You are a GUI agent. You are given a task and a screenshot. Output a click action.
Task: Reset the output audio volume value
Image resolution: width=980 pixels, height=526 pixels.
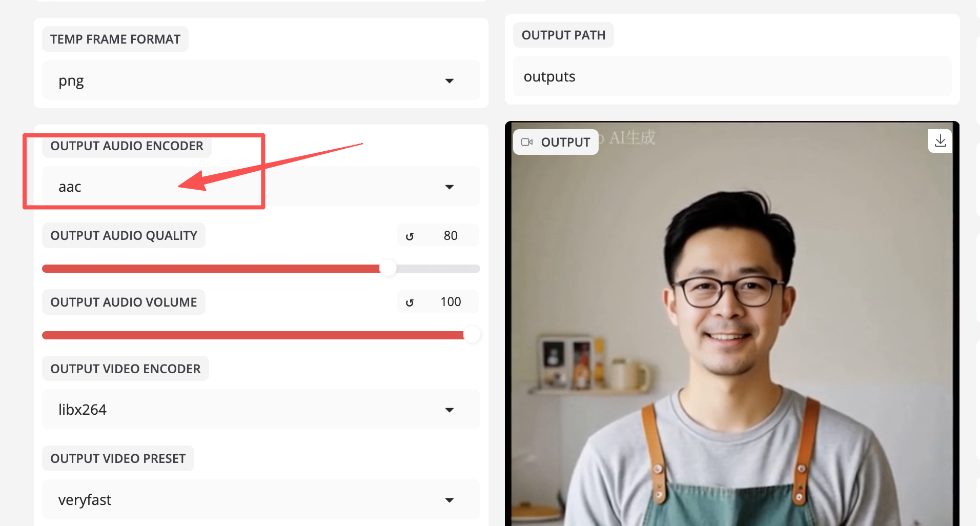click(410, 302)
